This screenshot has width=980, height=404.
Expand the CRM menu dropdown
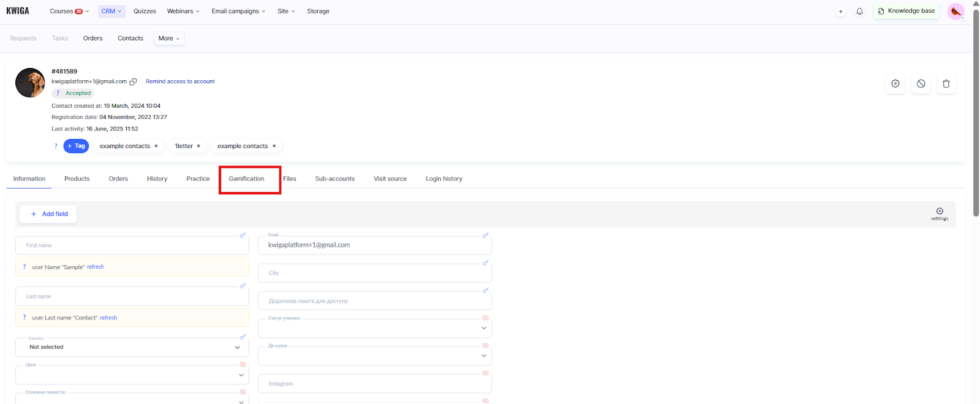point(111,12)
